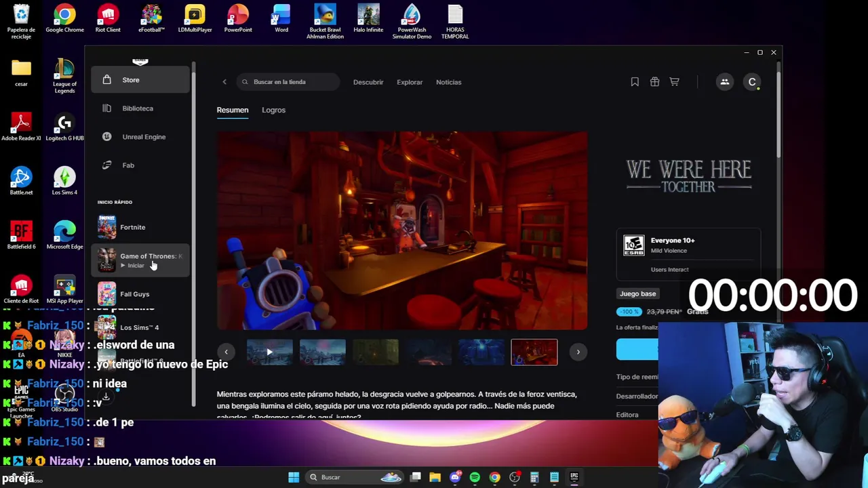Open Logitech G HUB desktop icon
Image resolution: width=868 pixels, height=488 pixels.
point(64,128)
